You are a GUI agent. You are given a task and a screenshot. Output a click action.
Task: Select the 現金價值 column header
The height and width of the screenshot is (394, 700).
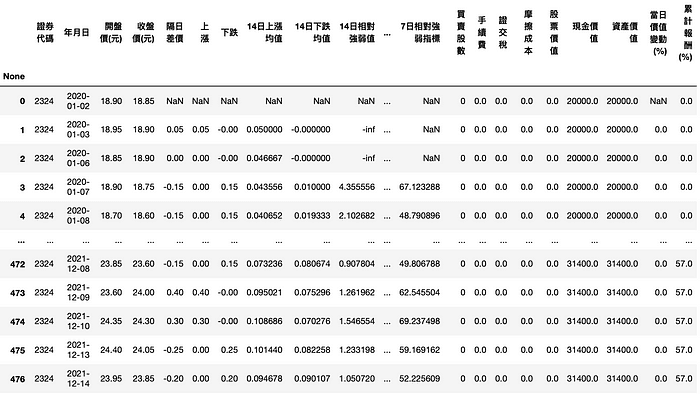tap(585, 33)
